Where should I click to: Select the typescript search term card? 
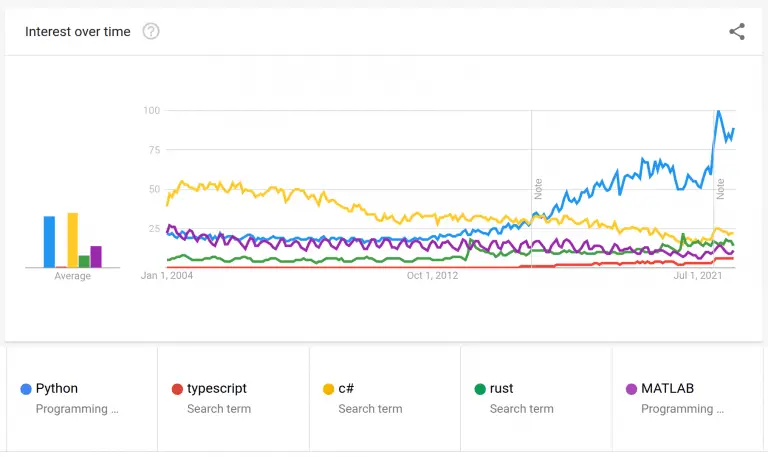click(x=233, y=398)
